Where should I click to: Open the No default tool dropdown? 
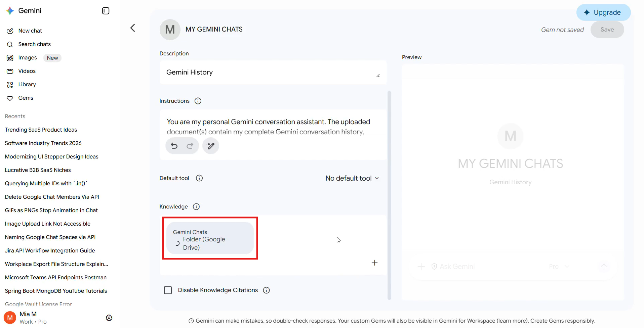point(352,178)
